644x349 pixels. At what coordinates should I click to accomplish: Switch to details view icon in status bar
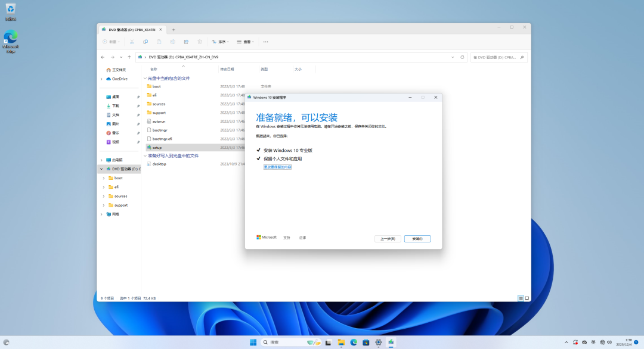coord(521,298)
